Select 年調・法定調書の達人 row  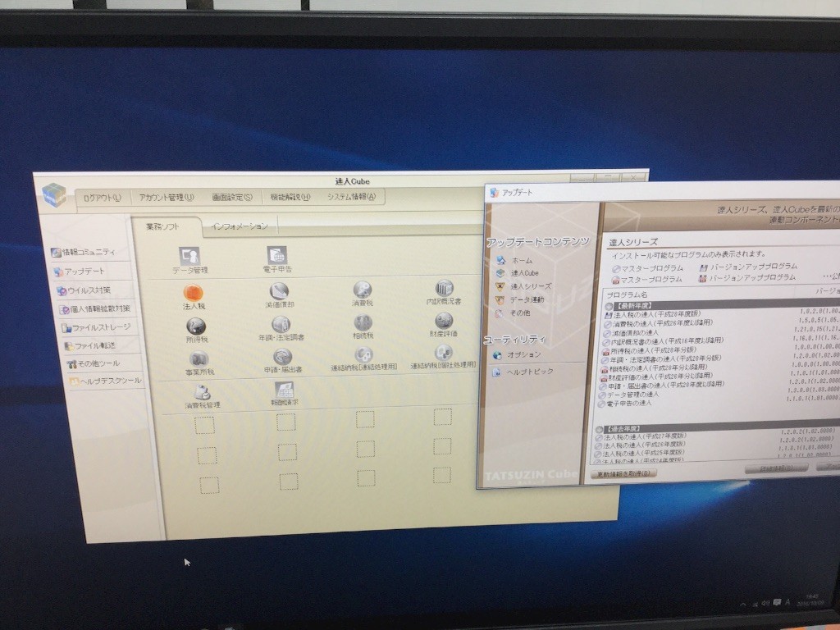pyautogui.click(x=661, y=359)
